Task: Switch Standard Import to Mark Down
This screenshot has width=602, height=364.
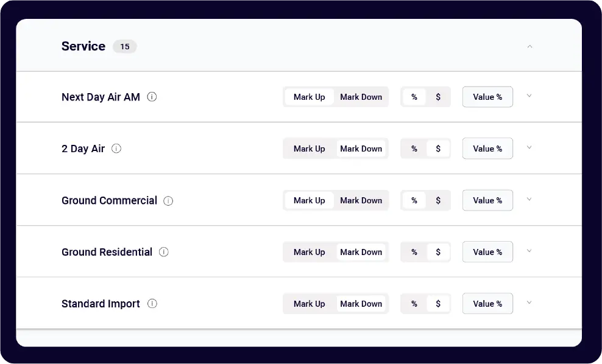Action: [361, 303]
